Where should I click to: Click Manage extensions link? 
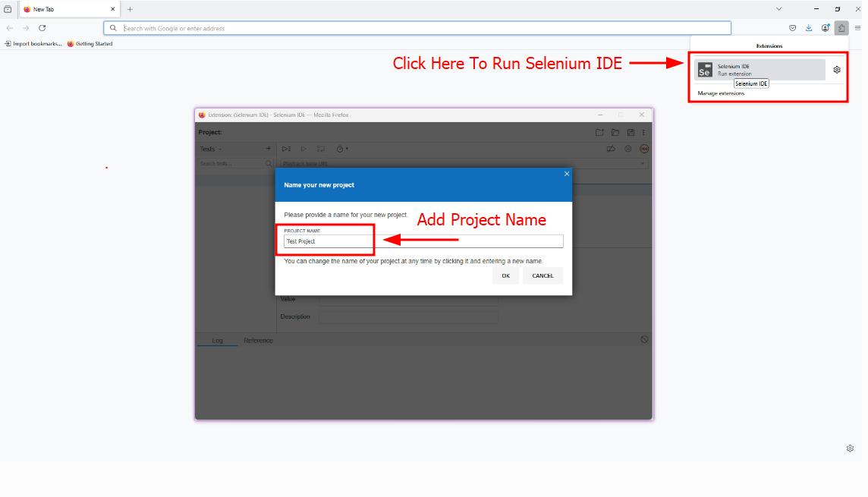(x=721, y=93)
